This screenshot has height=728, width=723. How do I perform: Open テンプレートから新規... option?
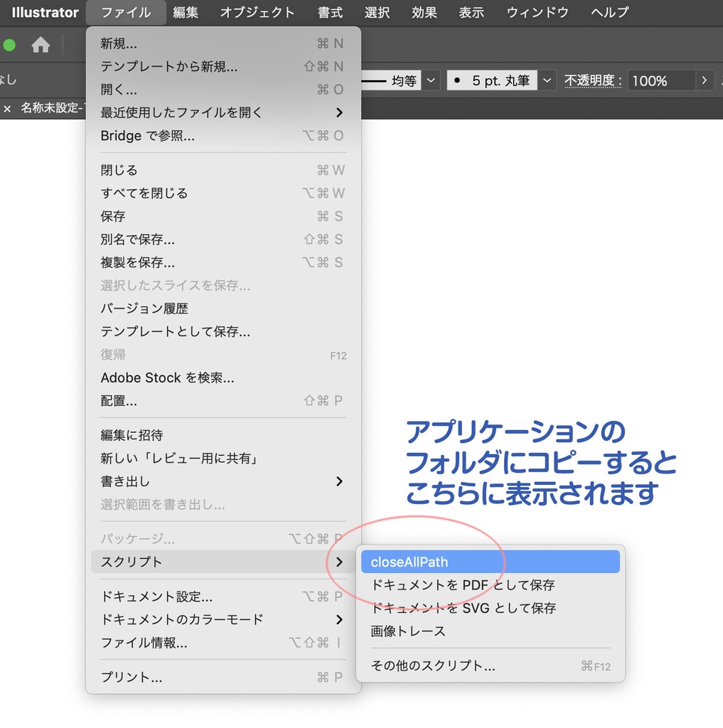[x=165, y=66]
